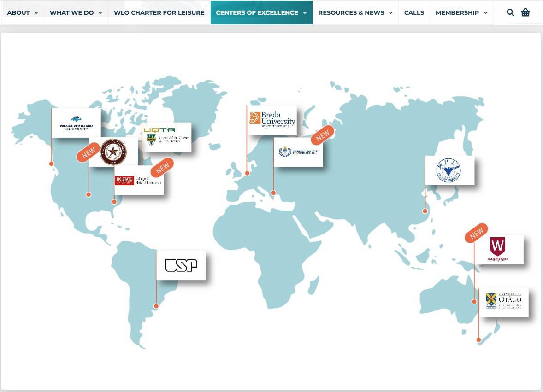The height and width of the screenshot is (392, 543).
Task: Click the map pin under Texas State seal
Action: (89, 194)
